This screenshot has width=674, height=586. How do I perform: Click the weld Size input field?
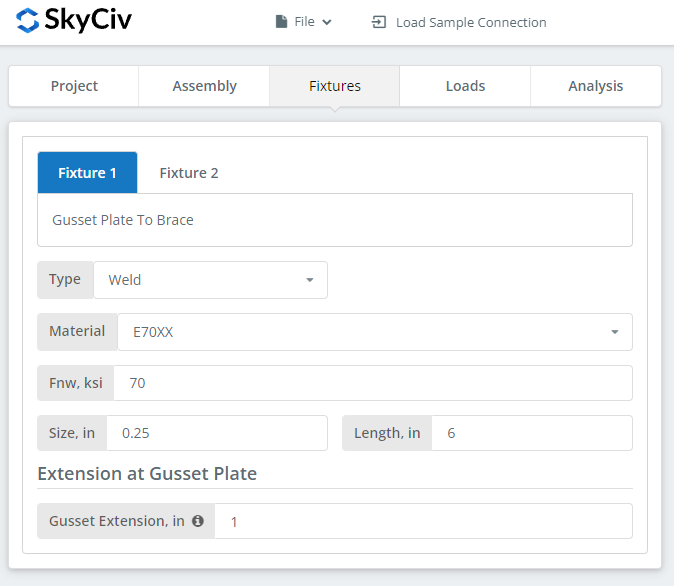point(217,433)
